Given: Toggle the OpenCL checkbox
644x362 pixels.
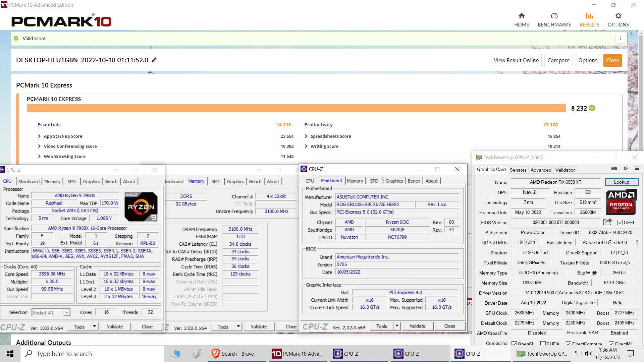Looking at the screenshot, I should (x=514, y=344).
